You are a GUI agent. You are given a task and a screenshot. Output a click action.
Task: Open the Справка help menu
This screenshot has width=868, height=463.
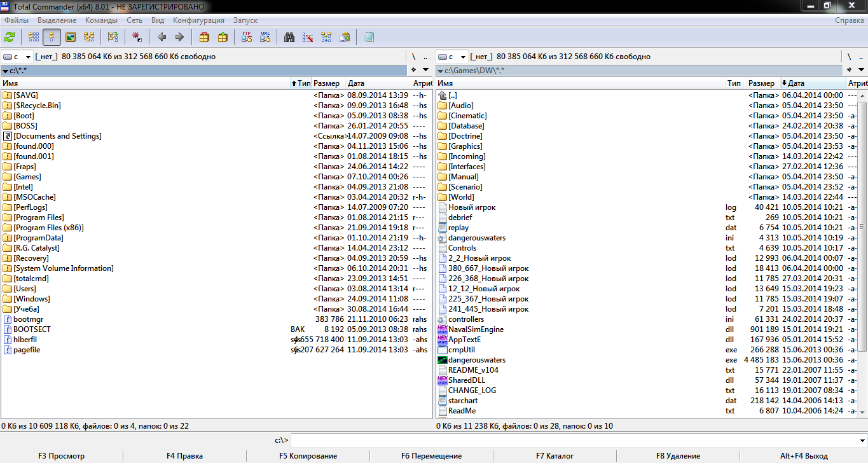(850, 20)
